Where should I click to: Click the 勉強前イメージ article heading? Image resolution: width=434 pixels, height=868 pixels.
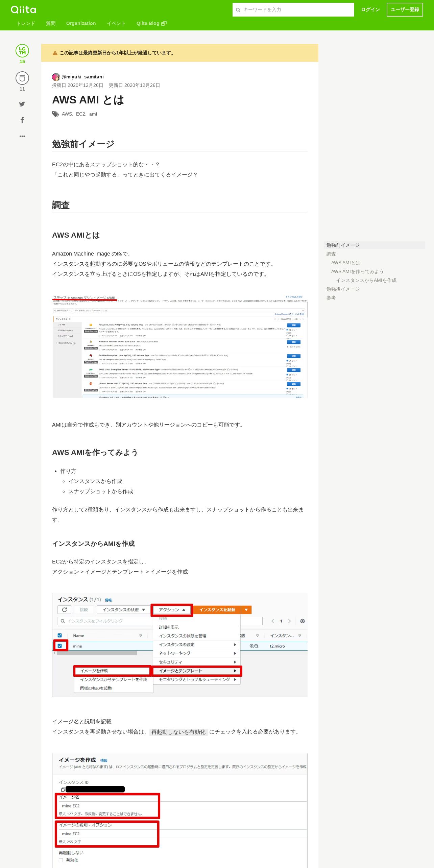[83, 144]
